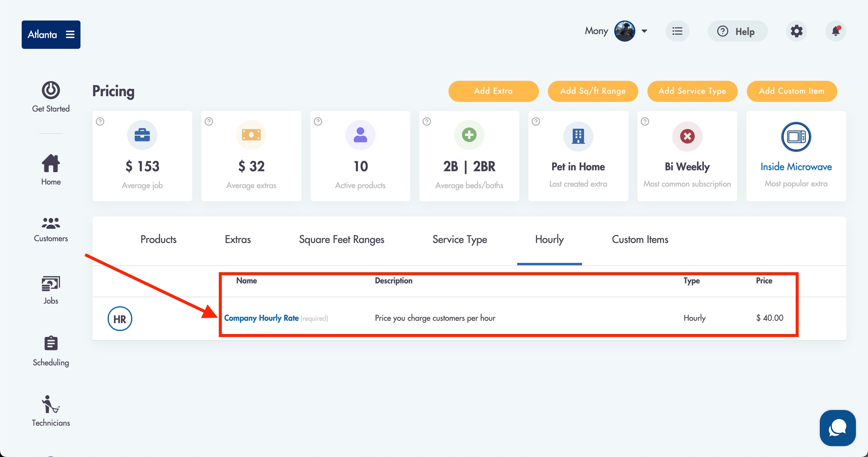The image size is (868, 457).
Task: Switch to the Products tab
Action: (158, 239)
